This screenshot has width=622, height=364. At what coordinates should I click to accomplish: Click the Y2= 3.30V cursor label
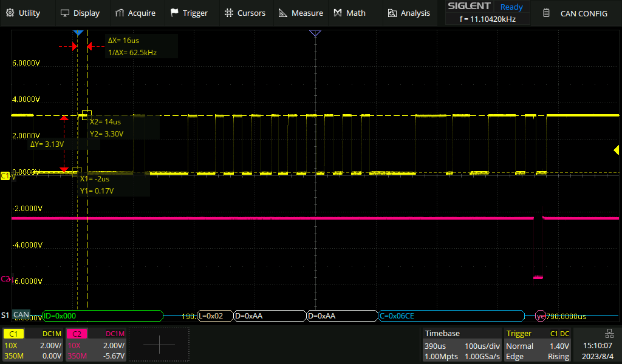[x=106, y=134]
